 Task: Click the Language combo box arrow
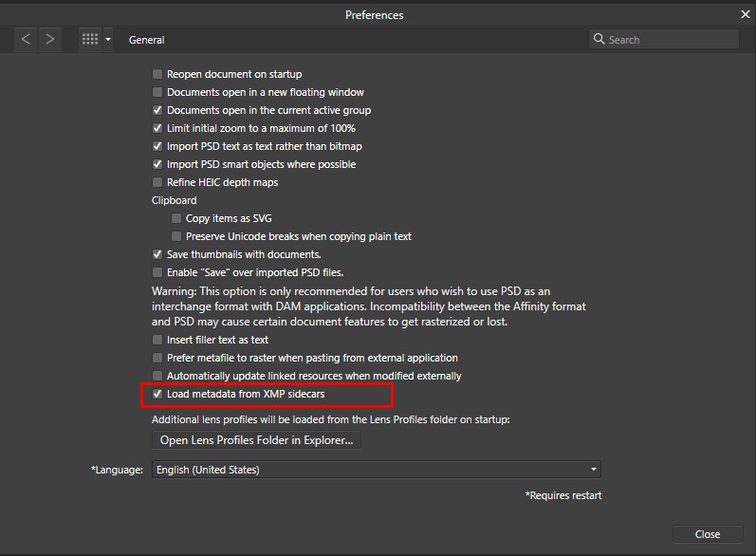(x=594, y=470)
